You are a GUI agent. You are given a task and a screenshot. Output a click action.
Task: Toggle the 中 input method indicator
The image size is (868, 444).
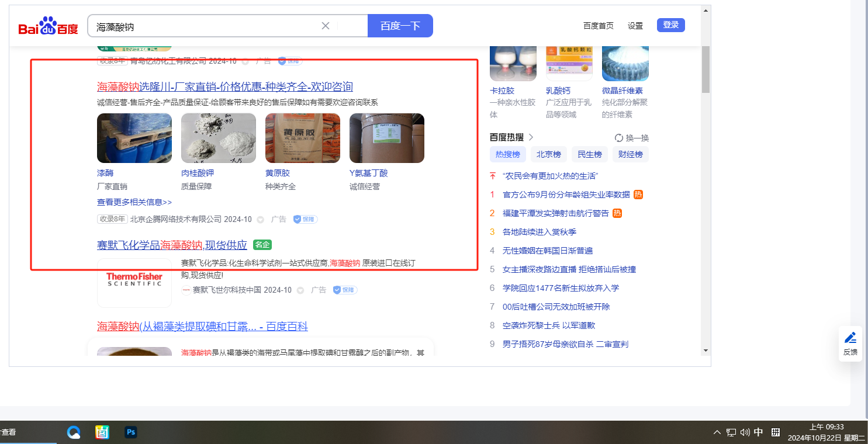point(759,432)
